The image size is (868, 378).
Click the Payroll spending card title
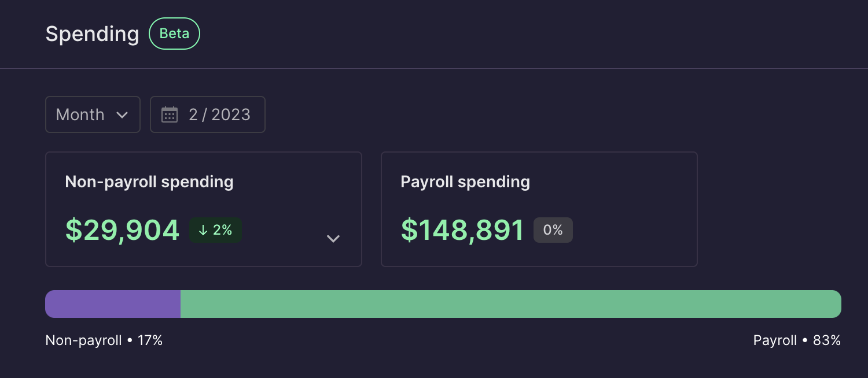465,182
